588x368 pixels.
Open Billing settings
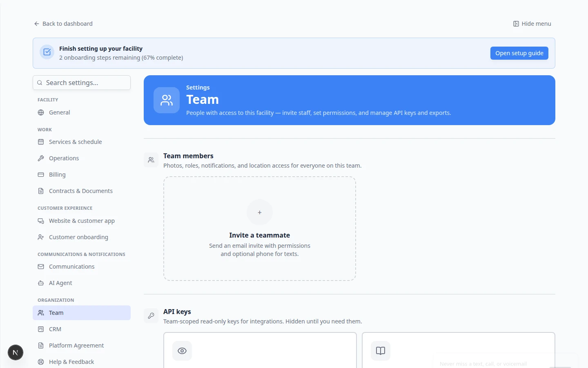tap(82, 175)
